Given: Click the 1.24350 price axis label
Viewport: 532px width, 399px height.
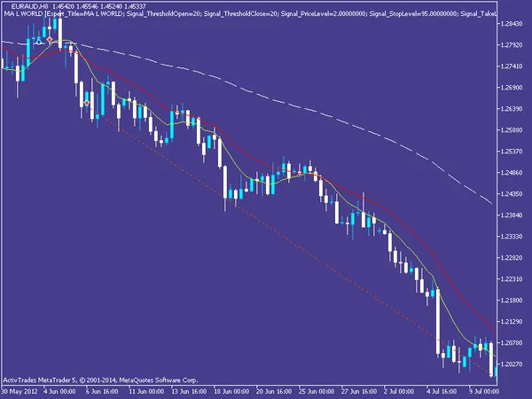Looking at the screenshot, I should pos(512,193).
